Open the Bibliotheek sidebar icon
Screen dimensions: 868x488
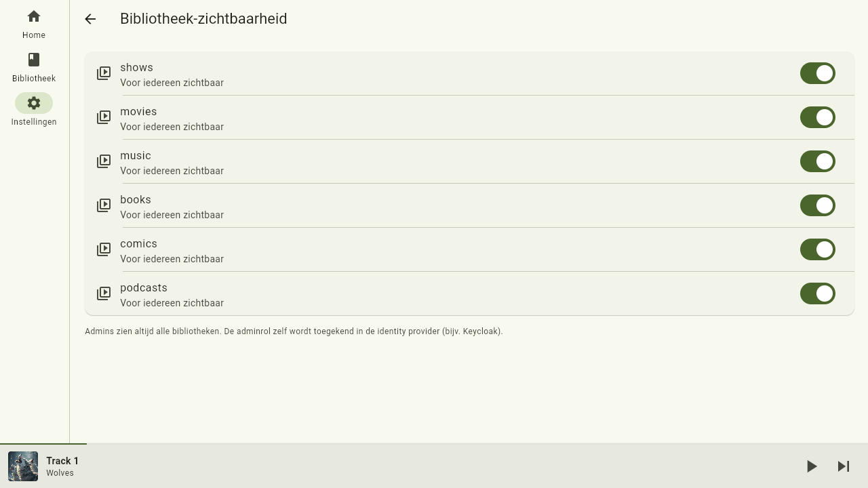pos(34,60)
